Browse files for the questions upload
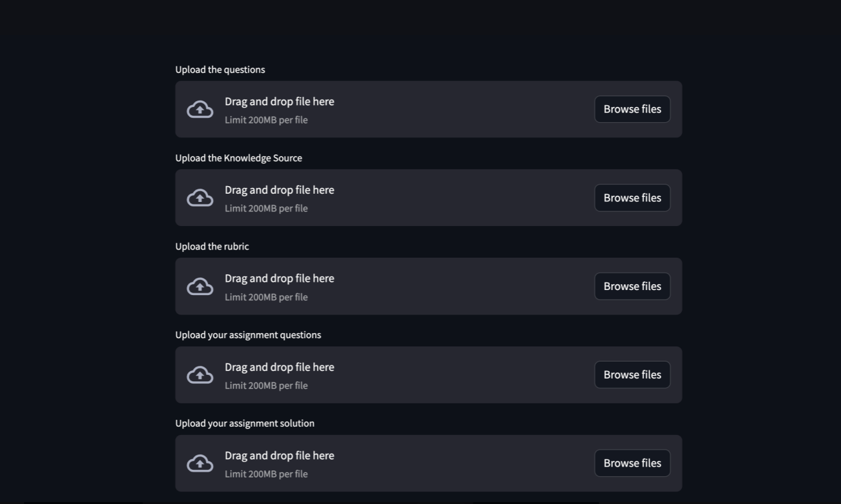 click(632, 109)
